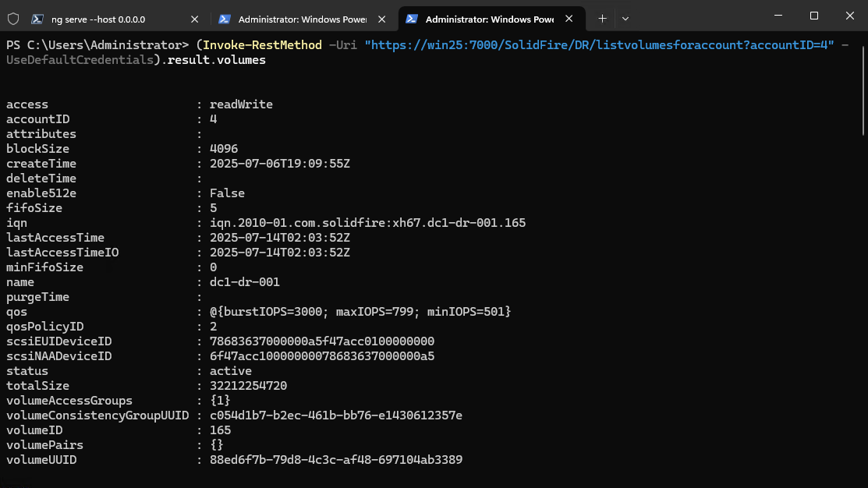This screenshot has height=488, width=868.
Task: Click the totalSize value '32212254720'
Action: click(248, 386)
